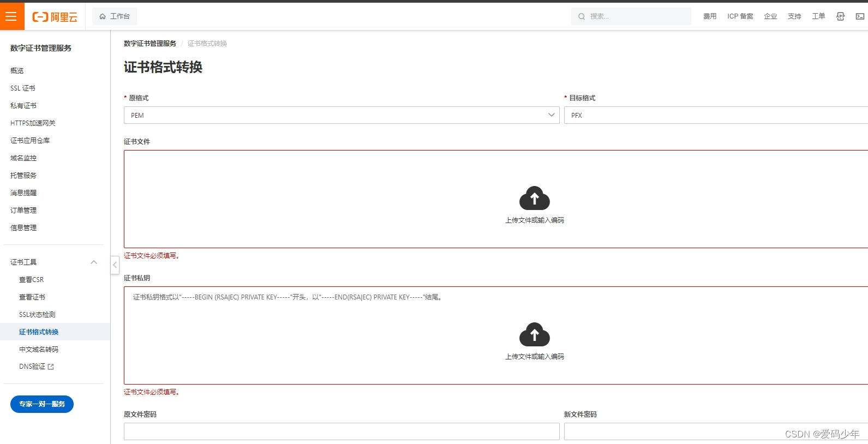Collapse the left sidebar with arrow handle
This screenshot has height=444, width=868.
point(115,265)
